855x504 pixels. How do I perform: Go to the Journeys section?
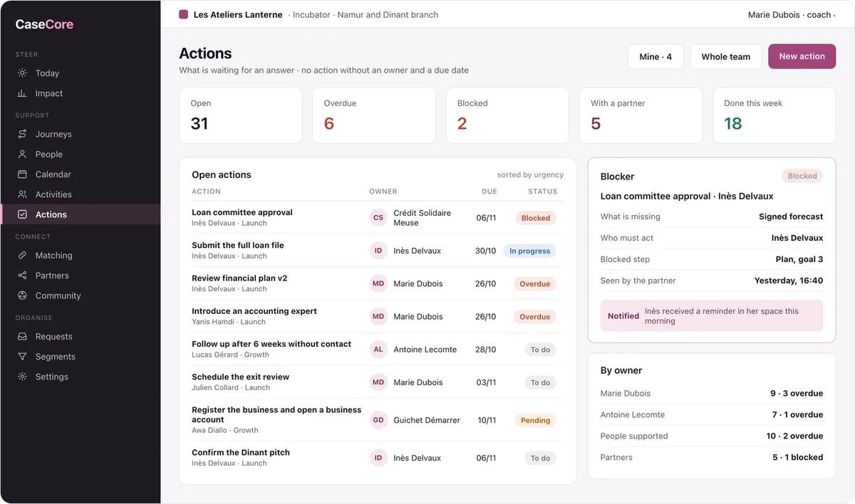pos(81,134)
